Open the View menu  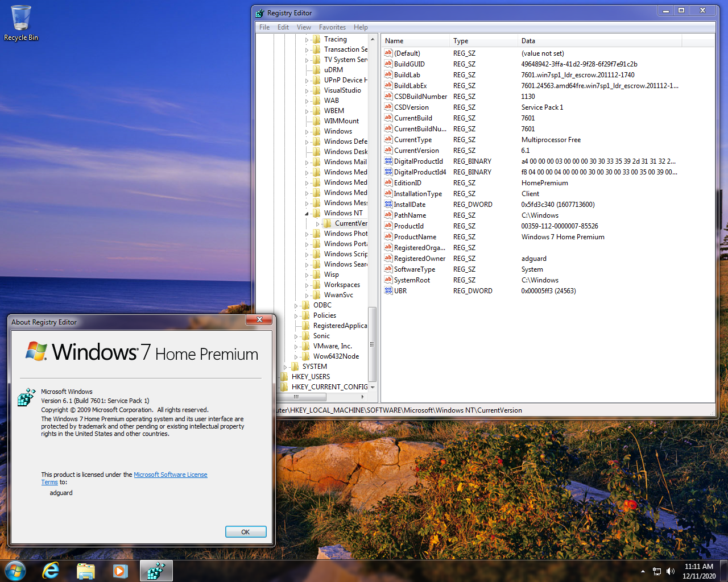[x=304, y=27]
